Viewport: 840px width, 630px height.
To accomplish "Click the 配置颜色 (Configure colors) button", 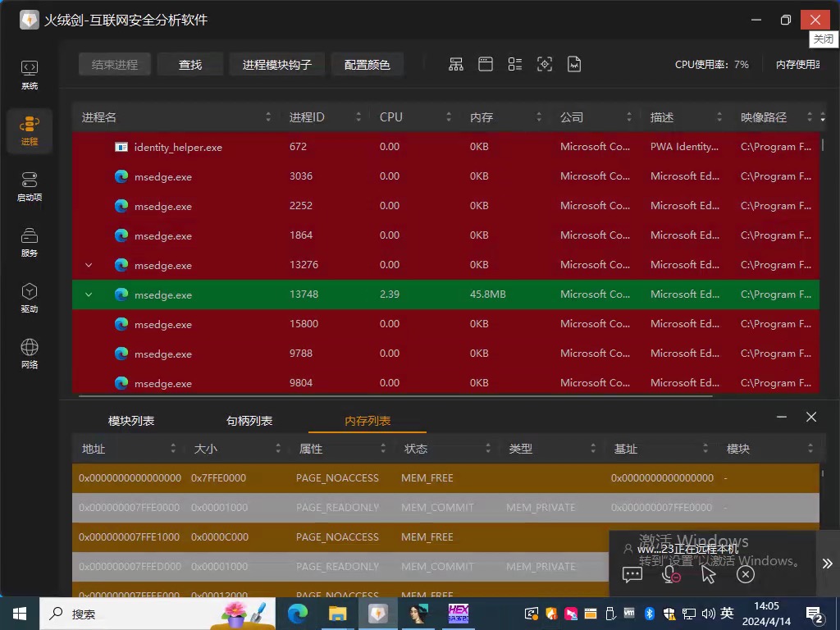I will point(367,65).
